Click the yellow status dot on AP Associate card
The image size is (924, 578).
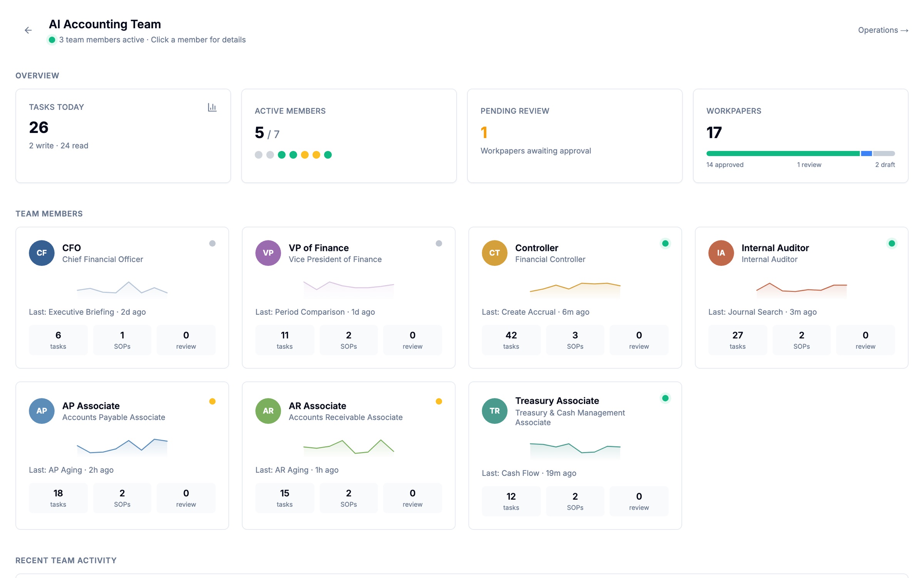pos(212,402)
